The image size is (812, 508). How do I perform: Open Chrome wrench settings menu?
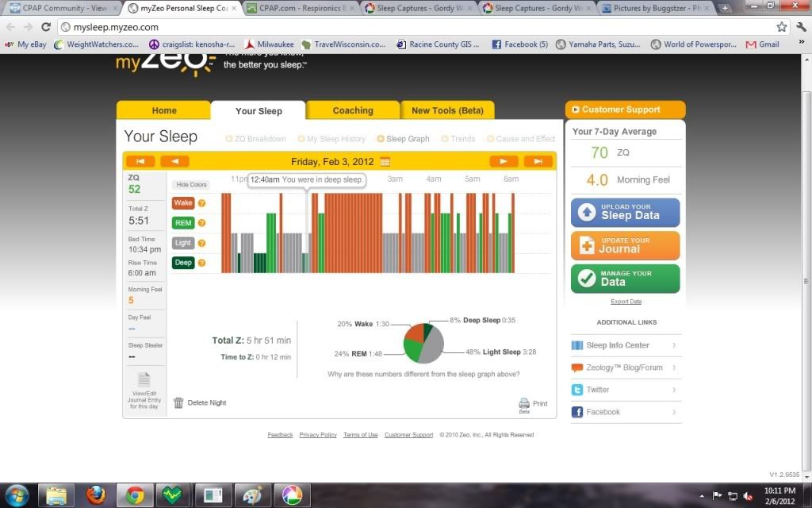click(801, 27)
